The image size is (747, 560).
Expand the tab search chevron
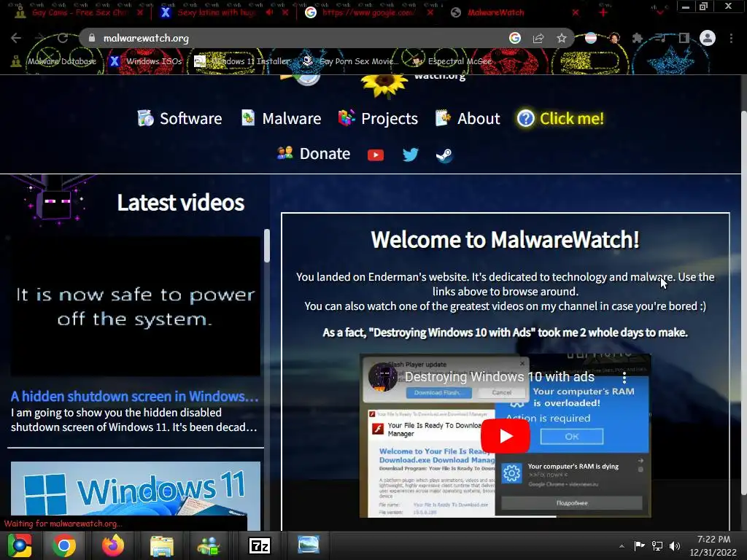[x=659, y=13]
